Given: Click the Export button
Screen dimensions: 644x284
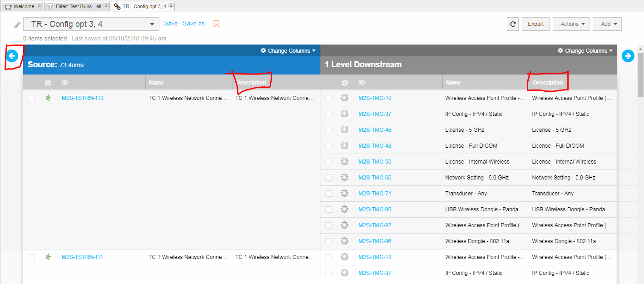Looking at the screenshot, I should [x=536, y=24].
